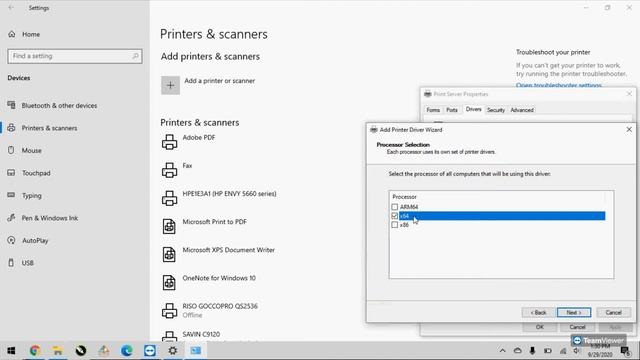Click OK in Print Server Properties
This screenshot has width=640, height=360.
[x=540, y=327]
